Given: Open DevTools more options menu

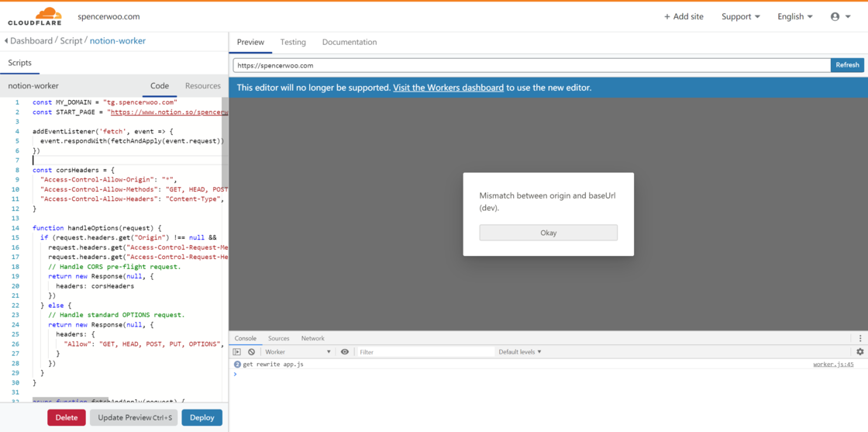Looking at the screenshot, I should coord(859,338).
